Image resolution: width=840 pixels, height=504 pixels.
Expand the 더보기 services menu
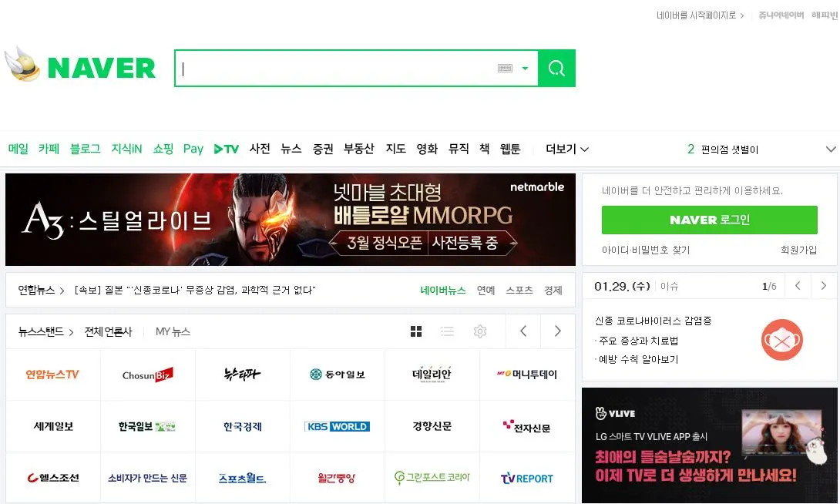[x=566, y=149]
